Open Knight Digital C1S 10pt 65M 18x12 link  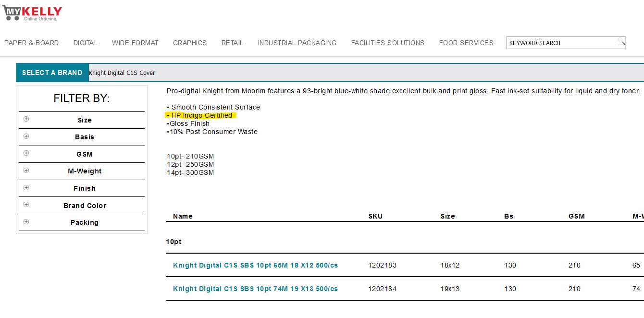point(255,265)
